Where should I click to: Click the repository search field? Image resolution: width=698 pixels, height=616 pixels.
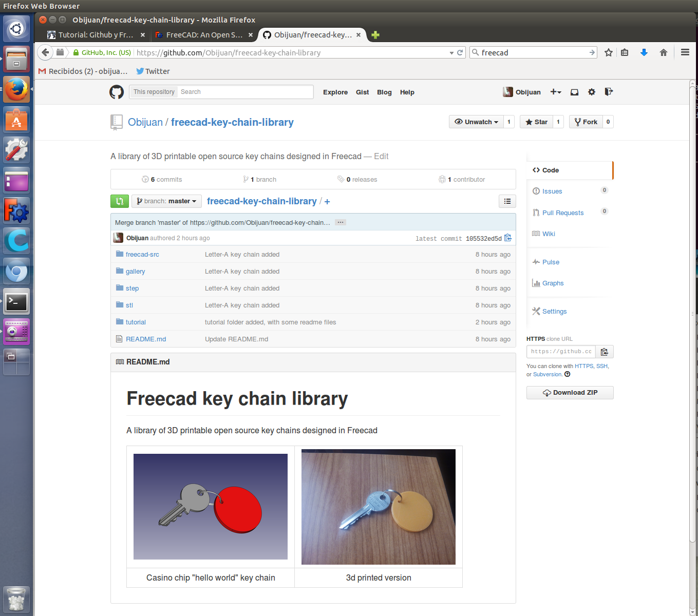click(244, 92)
